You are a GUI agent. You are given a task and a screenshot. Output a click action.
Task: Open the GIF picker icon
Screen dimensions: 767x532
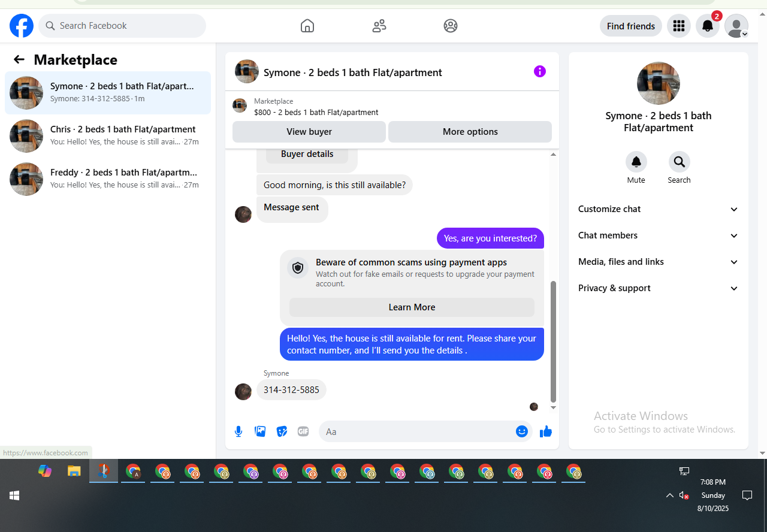(x=303, y=431)
